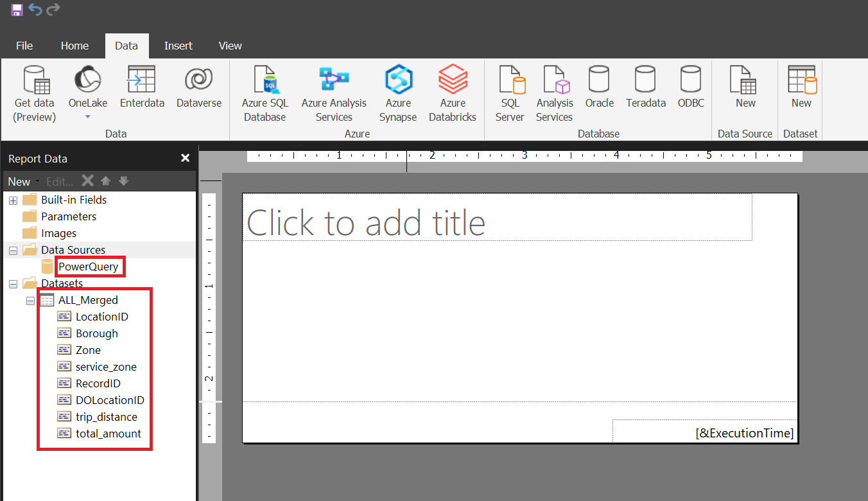Click the Teradata database icon
The image size is (868, 501).
point(646,87)
